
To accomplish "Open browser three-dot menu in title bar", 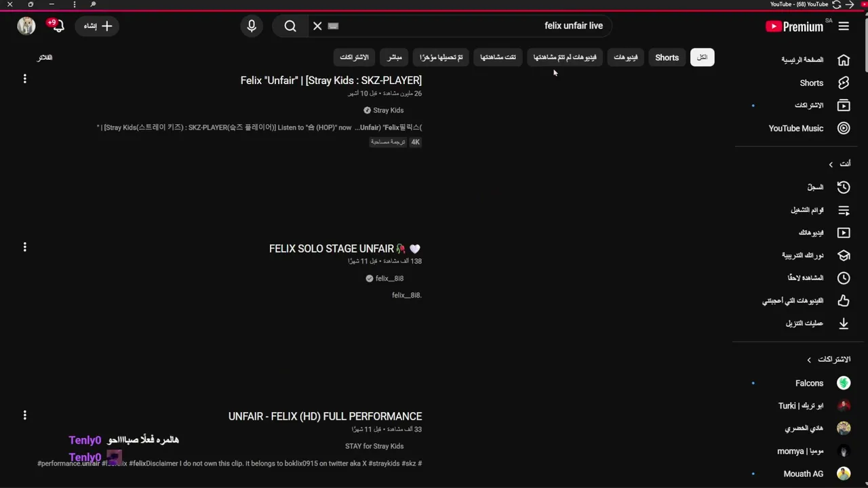I will (x=75, y=4).
